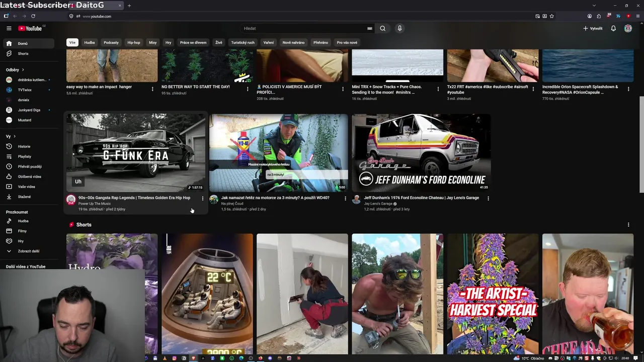Screen dimensions: 644x362
Task: Select the Vaření filter chip
Action: tap(269, 43)
